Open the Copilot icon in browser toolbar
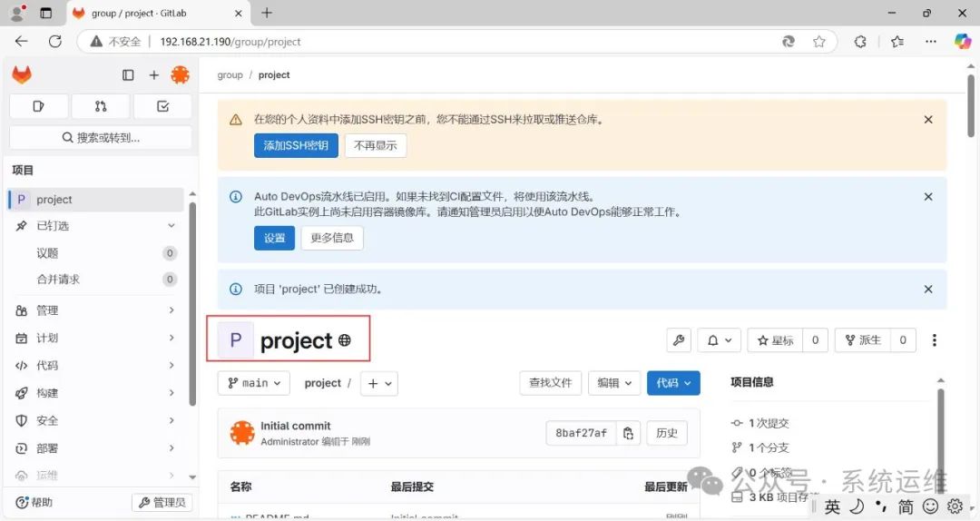 [x=963, y=41]
